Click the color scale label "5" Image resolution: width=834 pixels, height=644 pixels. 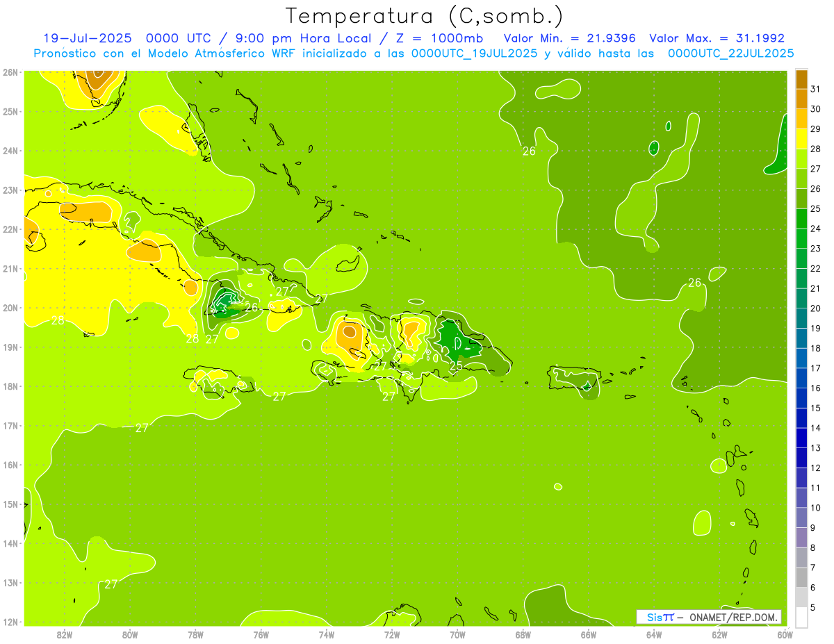pyautogui.click(x=813, y=608)
